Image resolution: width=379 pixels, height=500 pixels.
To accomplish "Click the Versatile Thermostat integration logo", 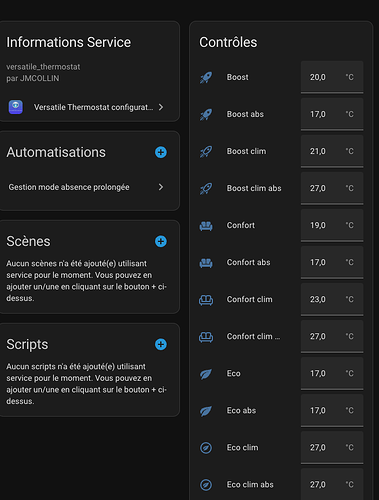I will tap(15, 107).
